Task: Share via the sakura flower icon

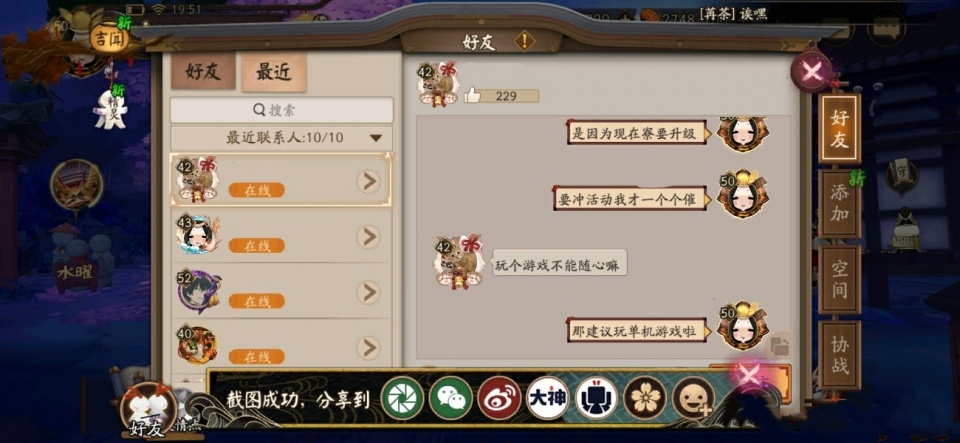Action: 645,398
